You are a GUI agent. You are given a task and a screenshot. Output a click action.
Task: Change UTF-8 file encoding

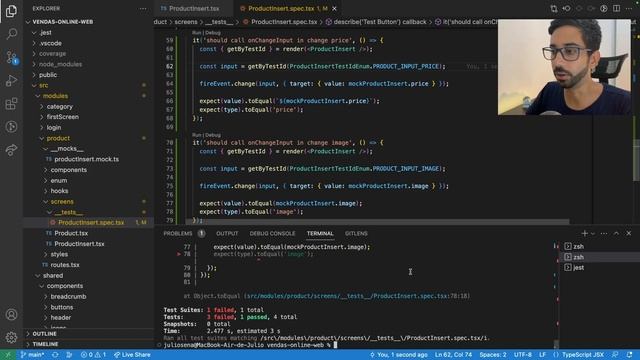[522, 355]
